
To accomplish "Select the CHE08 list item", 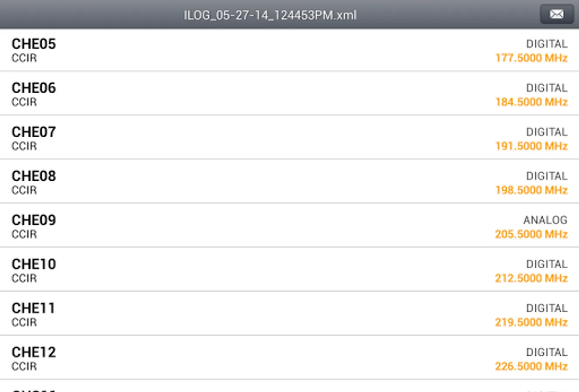I will click(x=289, y=182).
